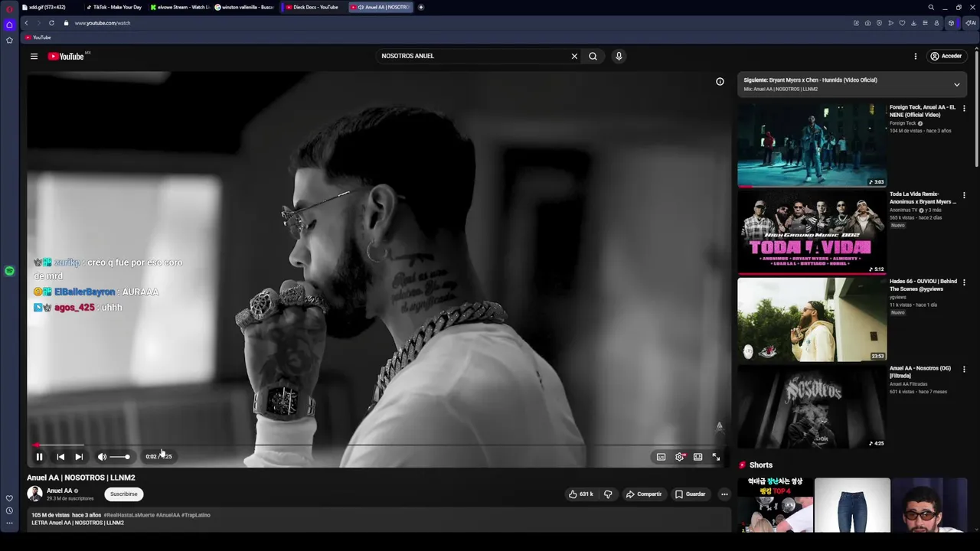Go back in browser history
Viewport: 980px width, 551px height.
(x=26, y=23)
